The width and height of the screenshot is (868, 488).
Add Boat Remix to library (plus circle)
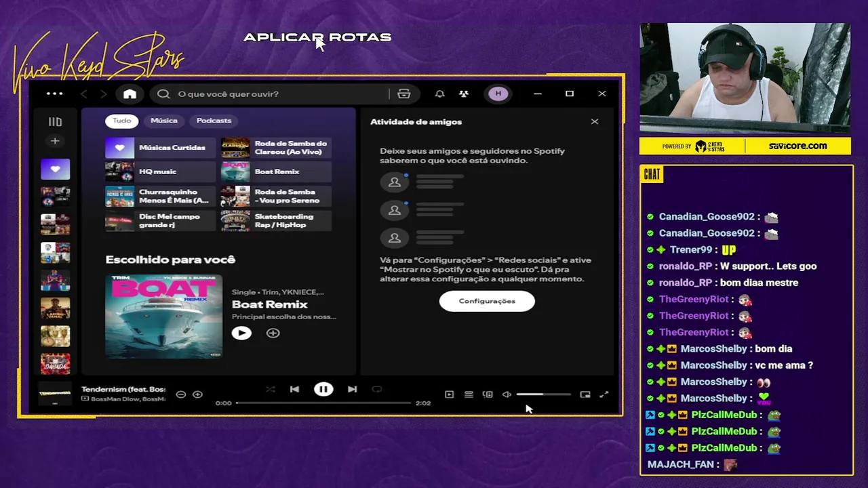(x=273, y=333)
